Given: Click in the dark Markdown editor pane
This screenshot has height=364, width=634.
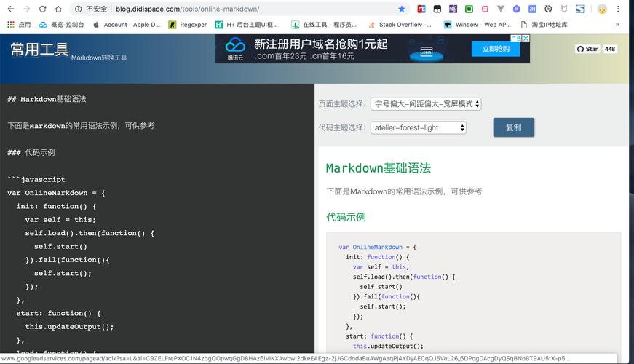Looking at the screenshot, I should [x=157, y=218].
